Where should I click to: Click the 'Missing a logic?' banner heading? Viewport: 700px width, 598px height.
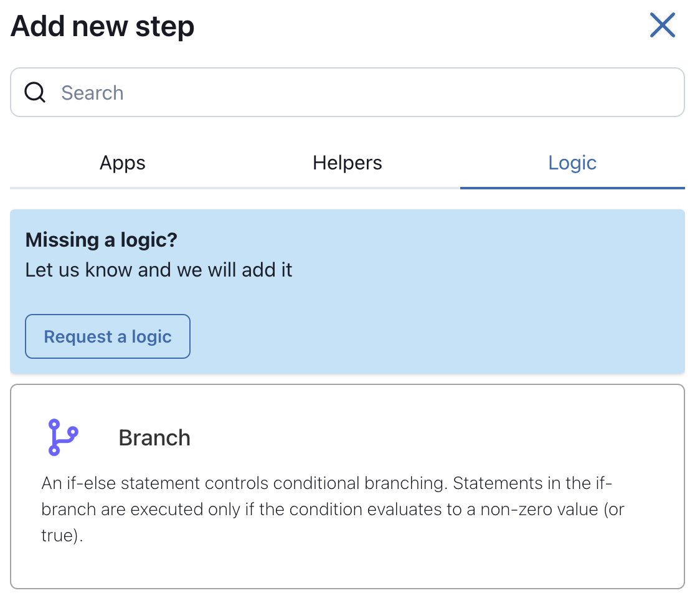point(102,240)
